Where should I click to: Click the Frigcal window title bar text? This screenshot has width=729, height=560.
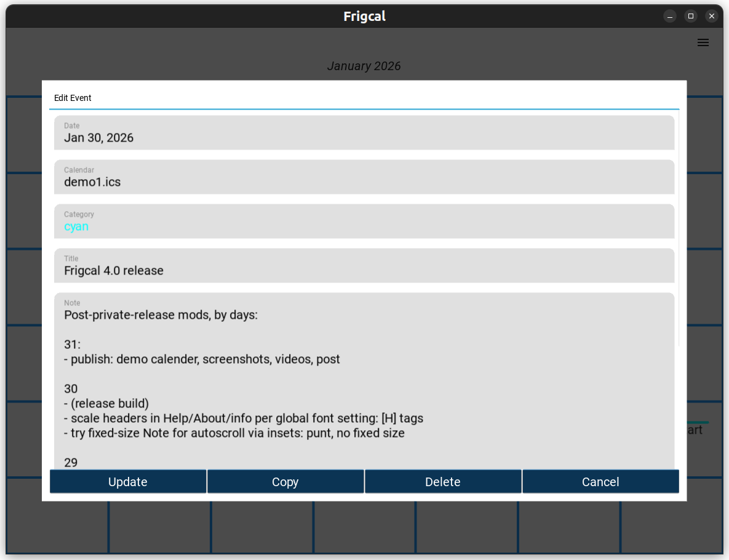point(364,17)
